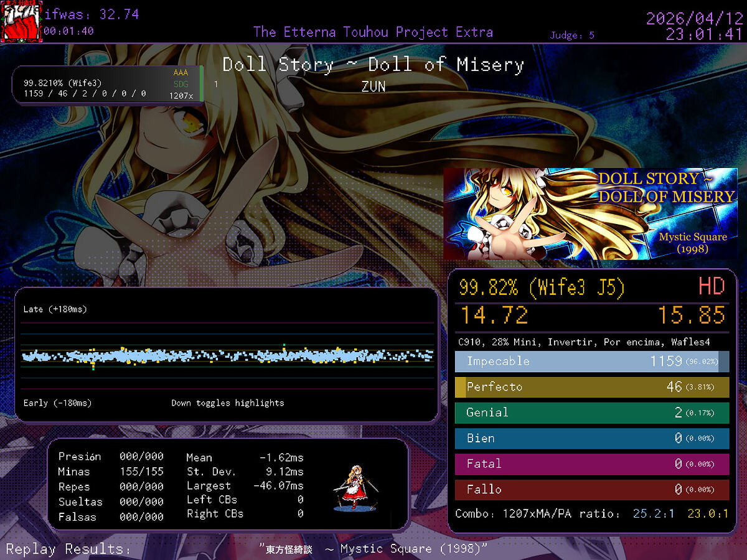Click the Right CBs count
The width and height of the screenshot is (747, 560).
[x=245, y=514]
